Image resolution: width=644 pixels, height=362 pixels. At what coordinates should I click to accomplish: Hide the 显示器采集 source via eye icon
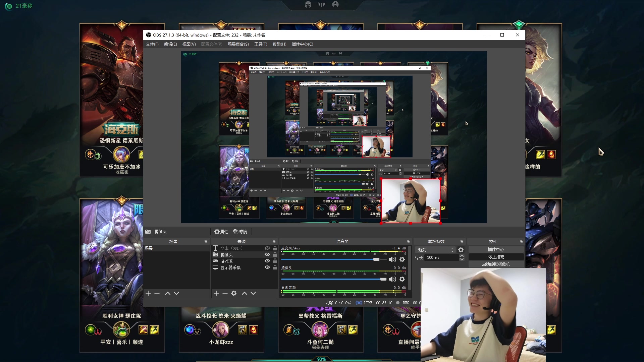[267, 267]
